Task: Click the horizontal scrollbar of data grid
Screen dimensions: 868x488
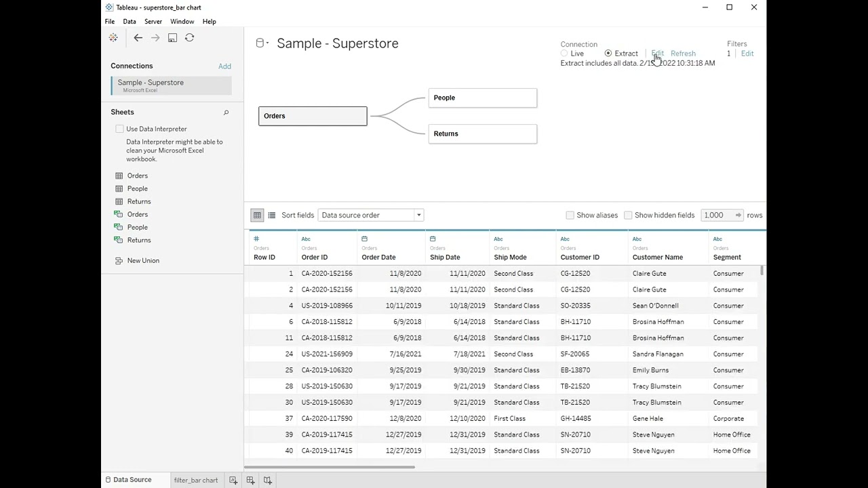Action: (330, 467)
